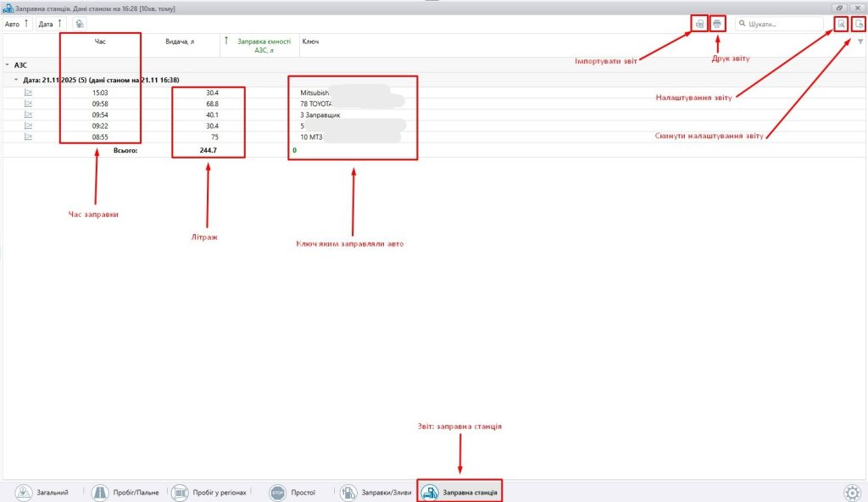
Task: Select the 09:22 time cell
Action: pos(100,126)
